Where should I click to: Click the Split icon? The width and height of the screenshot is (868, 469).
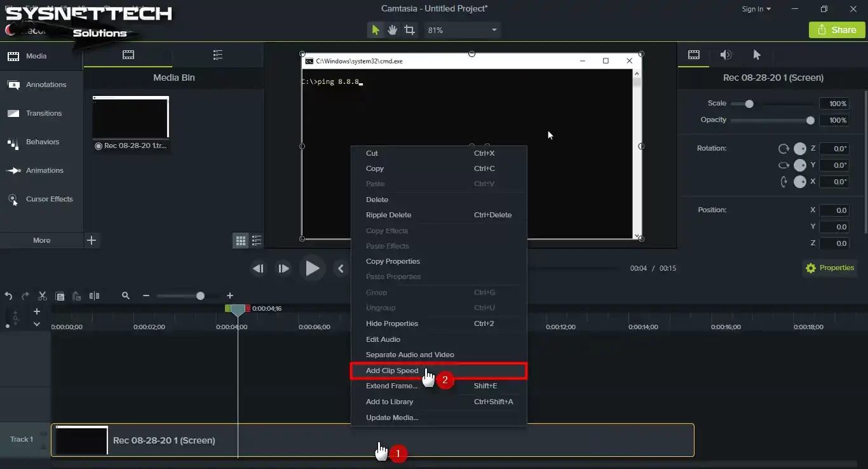pos(94,296)
